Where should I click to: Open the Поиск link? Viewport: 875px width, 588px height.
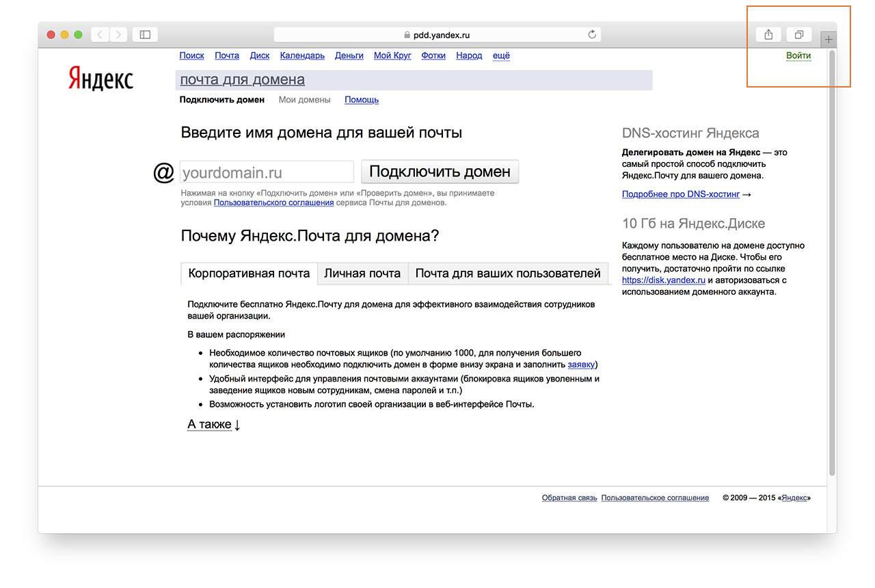pyautogui.click(x=192, y=55)
